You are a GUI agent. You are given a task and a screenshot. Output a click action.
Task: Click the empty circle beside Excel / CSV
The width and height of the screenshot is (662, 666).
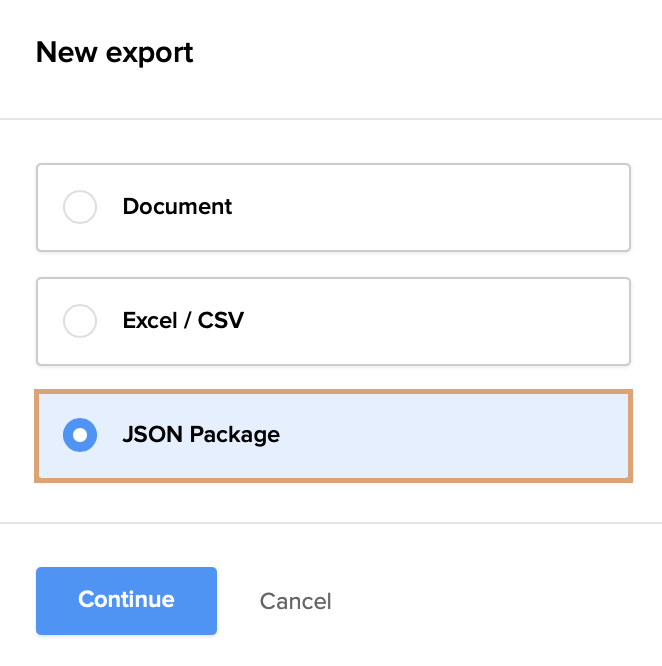coord(80,321)
